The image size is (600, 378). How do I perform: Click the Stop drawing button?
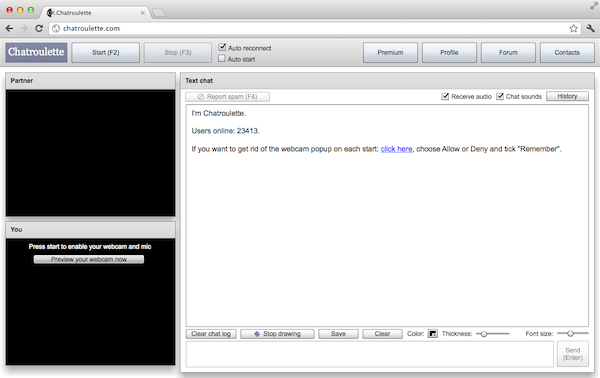pos(277,334)
